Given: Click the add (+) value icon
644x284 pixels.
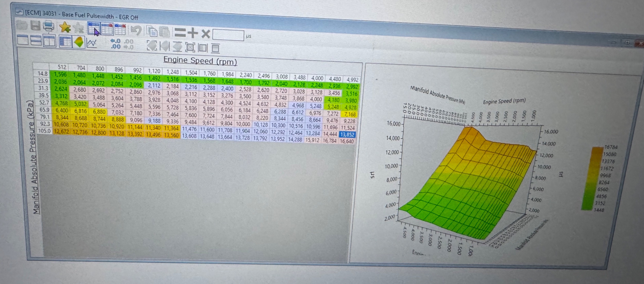Looking at the screenshot, I should (193, 33).
